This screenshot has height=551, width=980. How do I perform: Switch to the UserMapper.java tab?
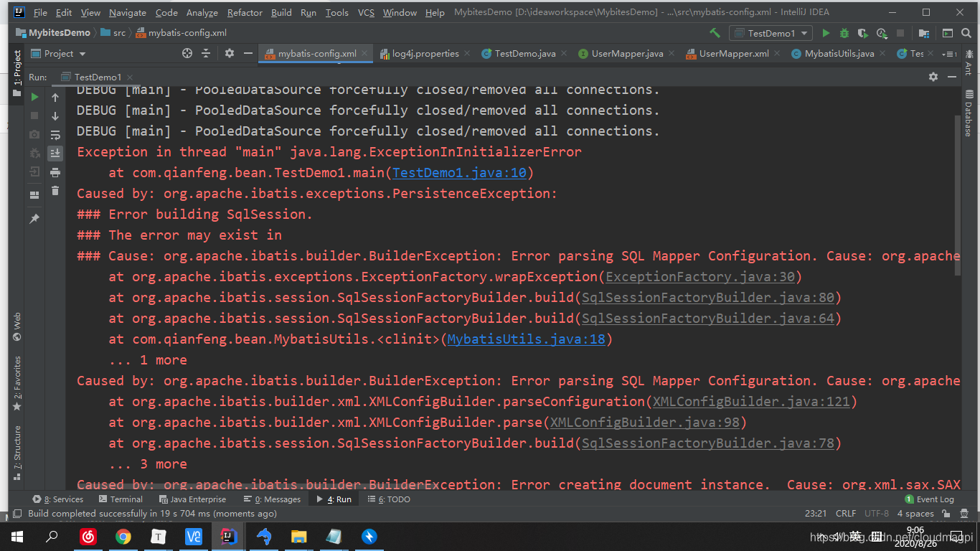[627, 54]
